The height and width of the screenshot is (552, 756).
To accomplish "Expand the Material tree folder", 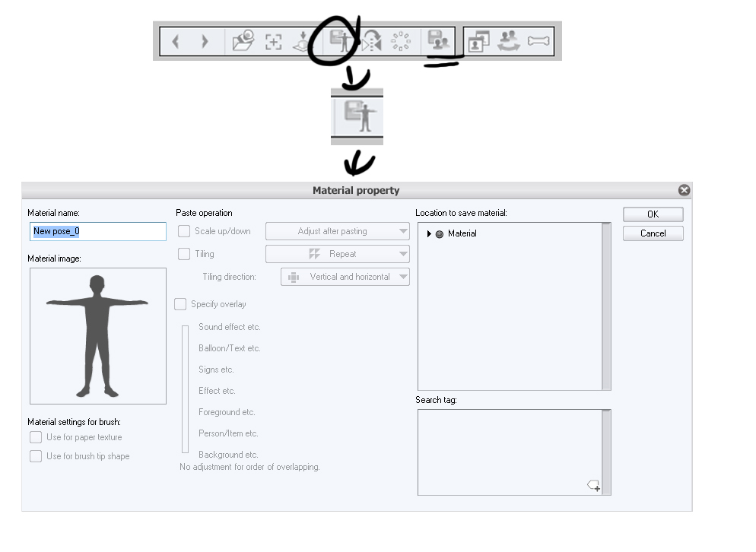I will [x=429, y=234].
